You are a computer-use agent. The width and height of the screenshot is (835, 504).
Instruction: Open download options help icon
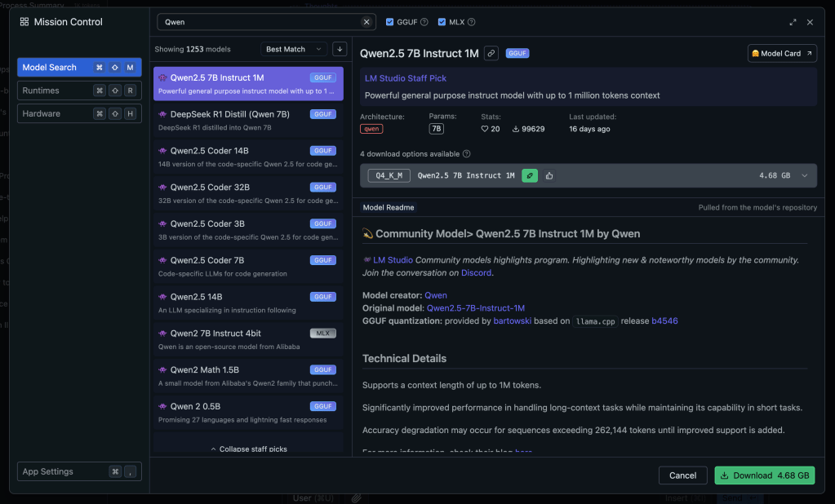tap(467, 154)
